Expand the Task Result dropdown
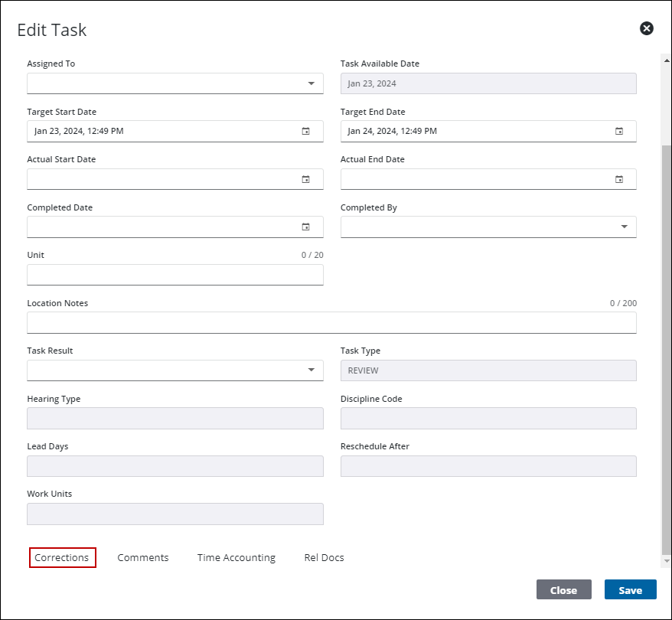Viewport: 672px width, 620px height. tap(311, 370)
